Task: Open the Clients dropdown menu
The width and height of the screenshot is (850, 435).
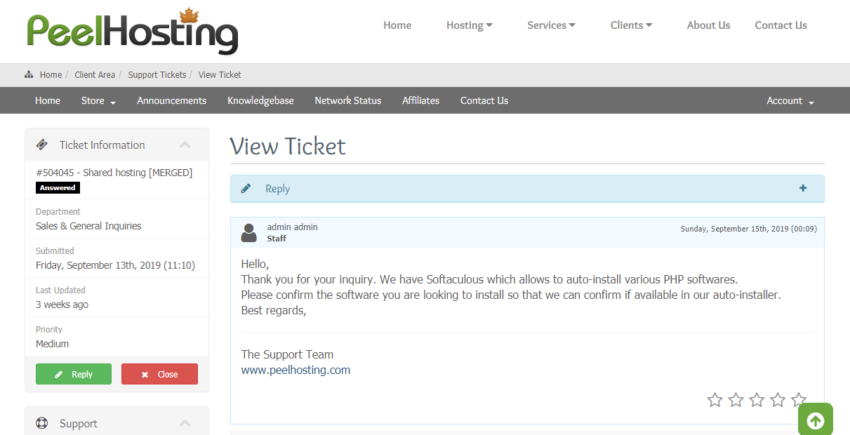Action: pos(631,25)
